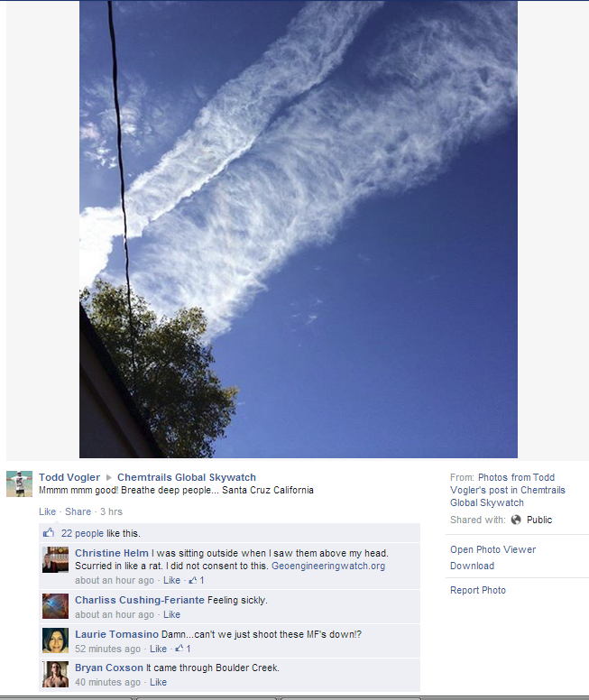Open Laurie Tomasino's avatar
Screen dimensions: 589x700
coord(55,640)
